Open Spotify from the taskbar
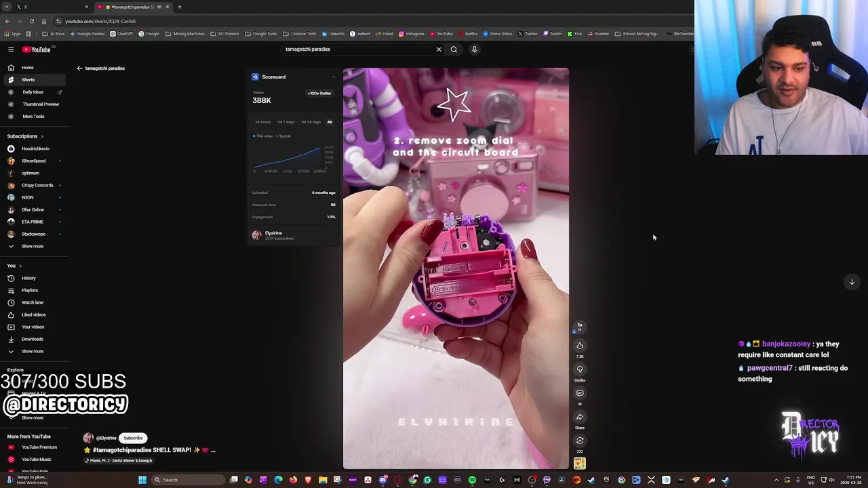The height and width of the screenshot is (488, 868). 472,480
